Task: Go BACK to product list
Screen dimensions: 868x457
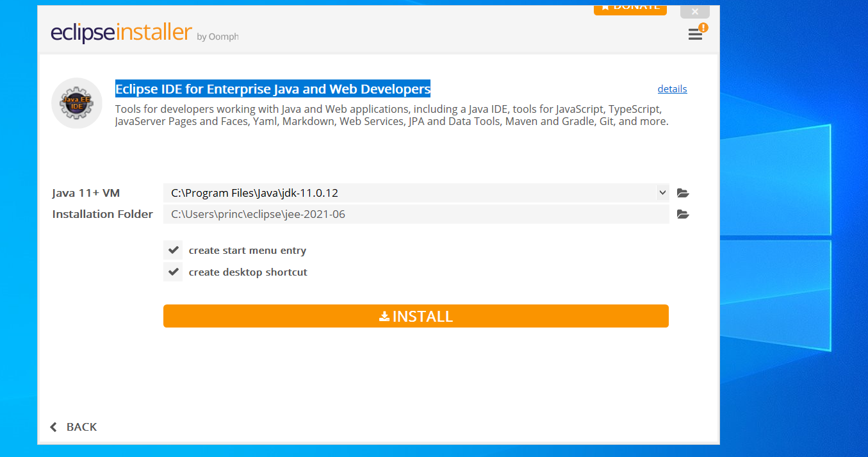Action: 74,427
